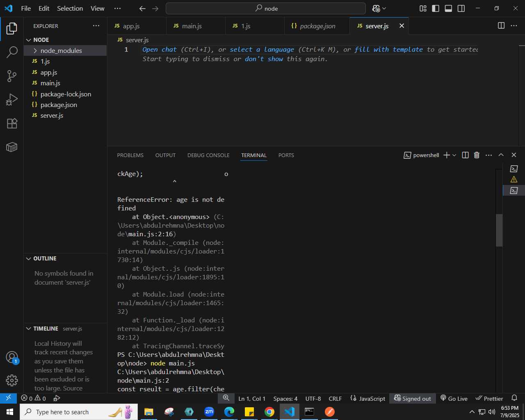
Task: Click the terminal vertical scrollbar thumb
Action: (x=499, y=230)
